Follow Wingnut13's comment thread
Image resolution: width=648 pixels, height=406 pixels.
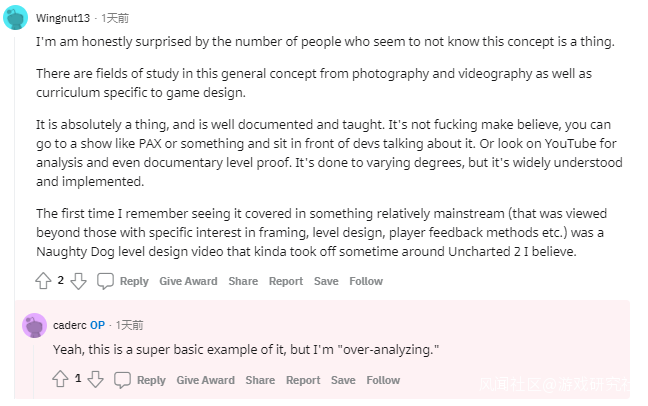coord(366,282)
